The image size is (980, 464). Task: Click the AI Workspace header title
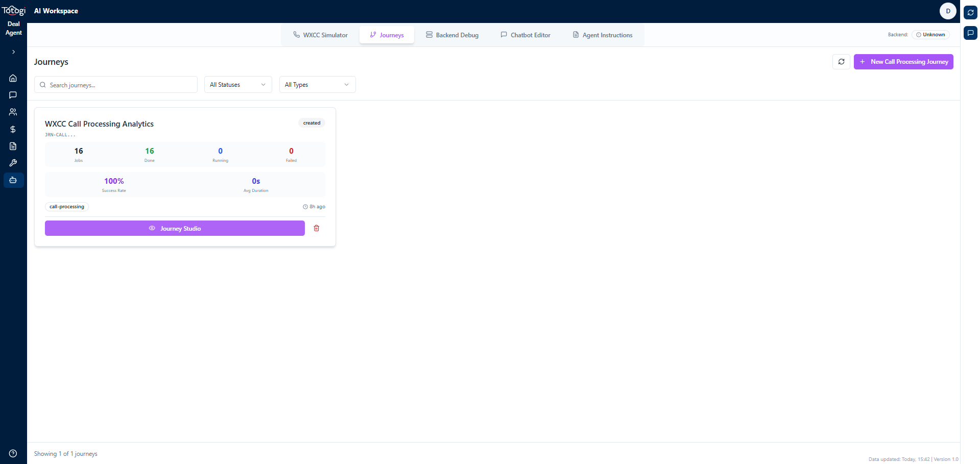tap(56, 11)
